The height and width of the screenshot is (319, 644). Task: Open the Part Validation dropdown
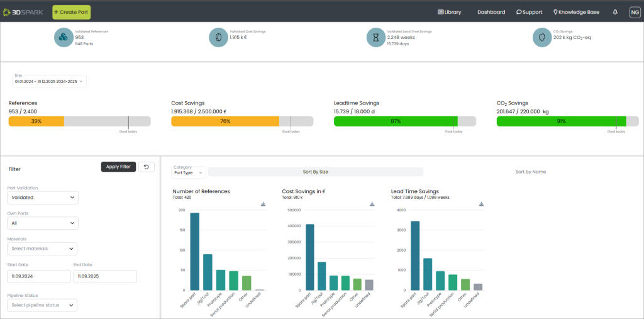43,198
